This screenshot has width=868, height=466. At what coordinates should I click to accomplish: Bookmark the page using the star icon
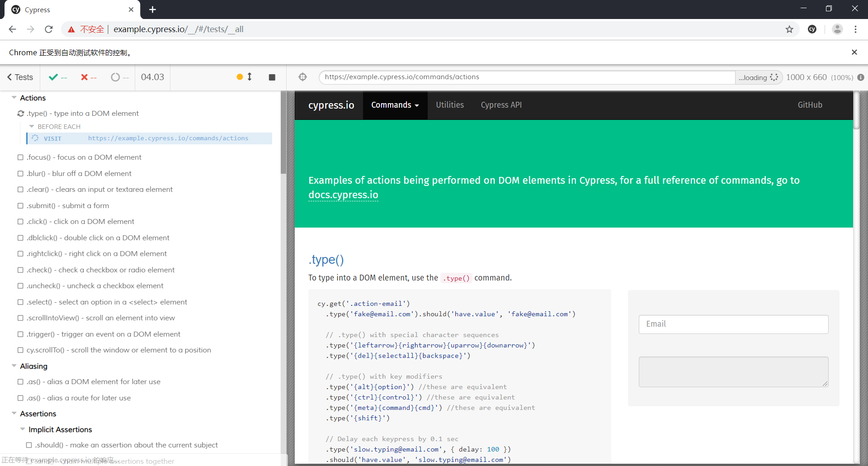(x=789, y=29)
